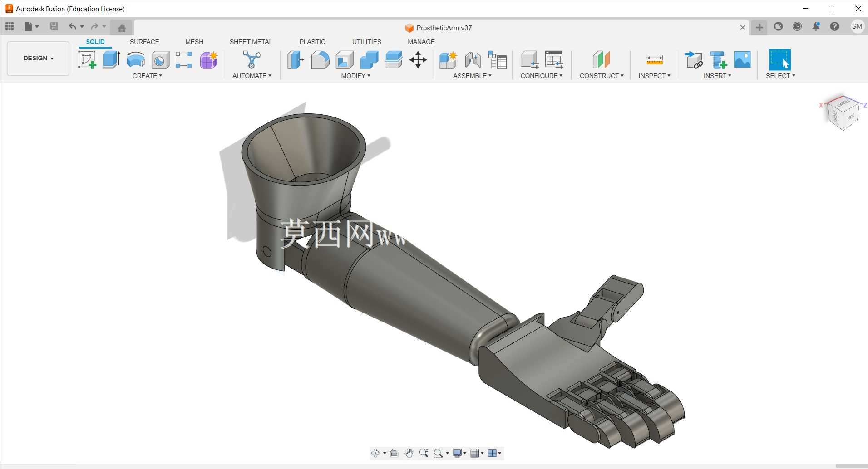Select the Rectangular Pattern tool

[184, 60]
